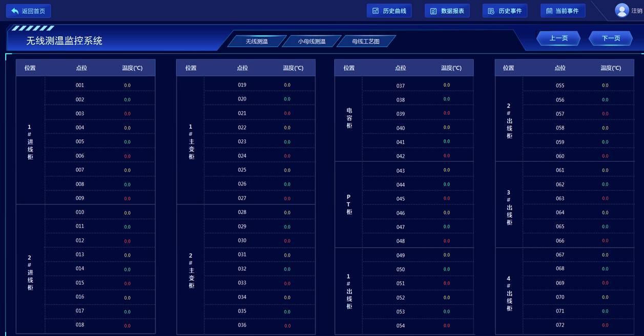Viewport: 644px width, 336px height.
Task: Click 温度(℃) header above point 055's value
Action: click(x=611, y=68)
